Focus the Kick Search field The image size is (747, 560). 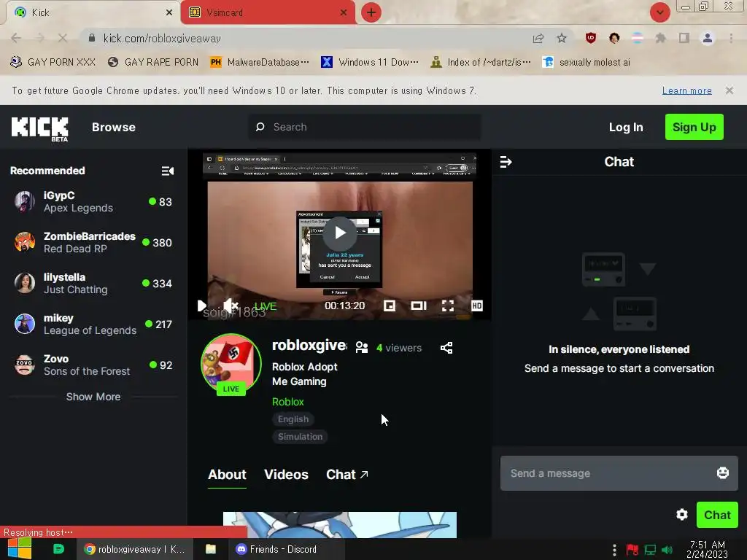click(365, 127)
